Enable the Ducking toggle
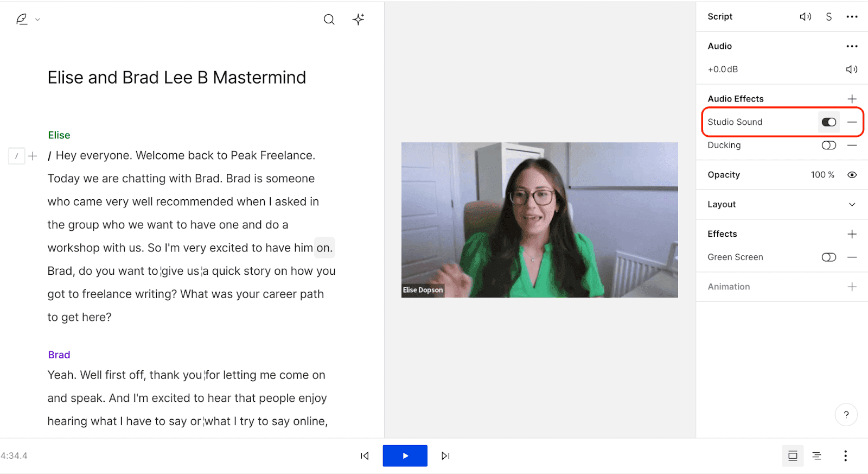The width and height of the screenshot is (868, 474). point(829,146)
